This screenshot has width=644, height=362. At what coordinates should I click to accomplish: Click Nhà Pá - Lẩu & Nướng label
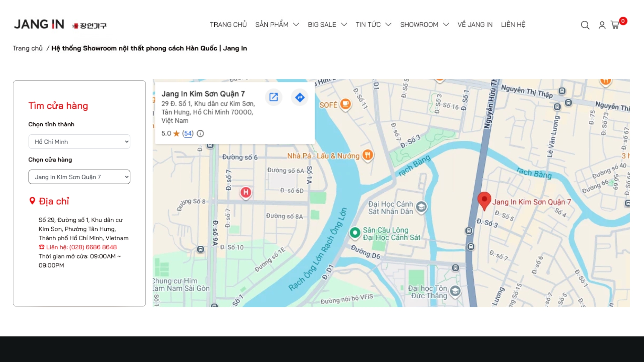323,156
